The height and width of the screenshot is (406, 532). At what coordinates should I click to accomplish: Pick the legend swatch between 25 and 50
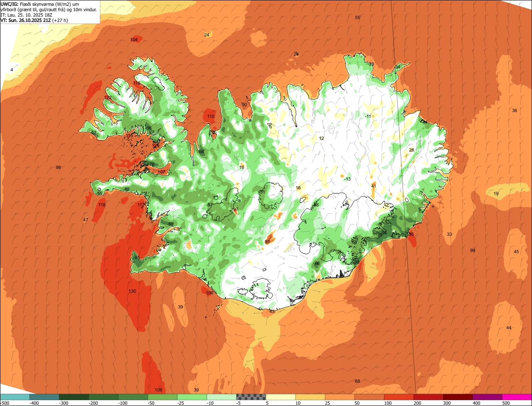340,397
